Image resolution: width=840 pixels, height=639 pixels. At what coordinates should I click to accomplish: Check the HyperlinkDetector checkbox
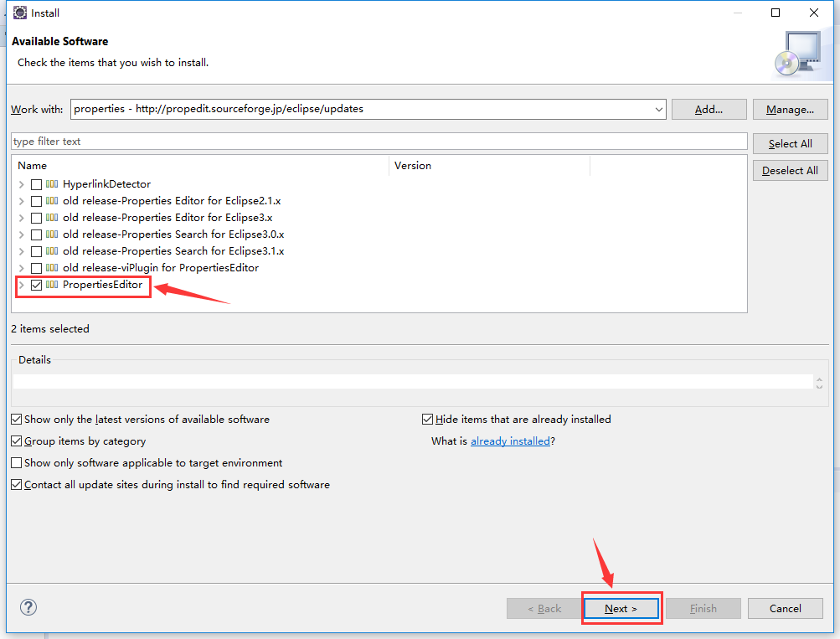pyautogui.click(x=36, y=185)
